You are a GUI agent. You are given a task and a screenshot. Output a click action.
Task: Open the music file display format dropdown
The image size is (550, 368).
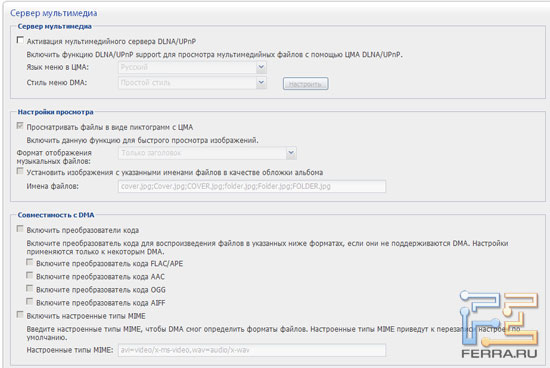point(207,153)
